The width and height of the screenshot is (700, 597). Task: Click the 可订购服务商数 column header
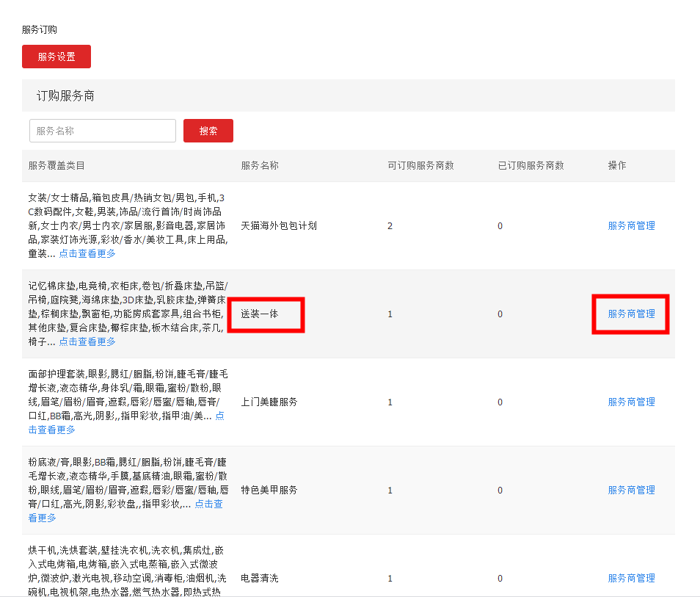coord(420,165)
